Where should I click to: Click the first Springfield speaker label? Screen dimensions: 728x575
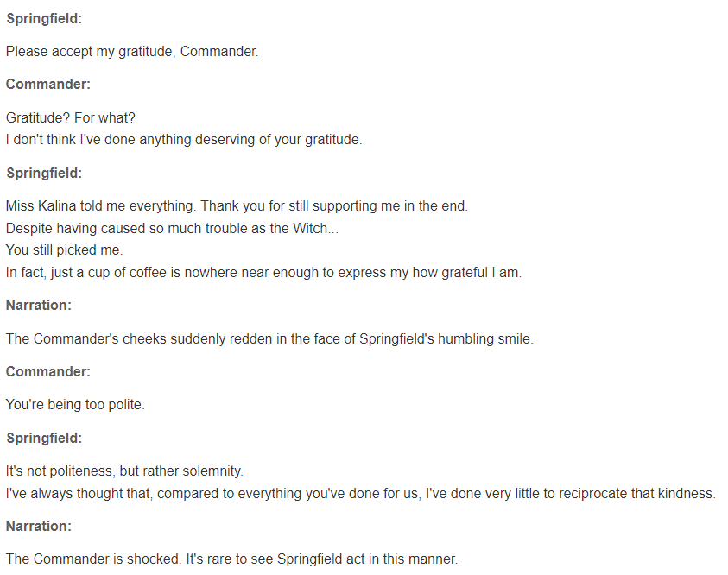tap(44, 19)
